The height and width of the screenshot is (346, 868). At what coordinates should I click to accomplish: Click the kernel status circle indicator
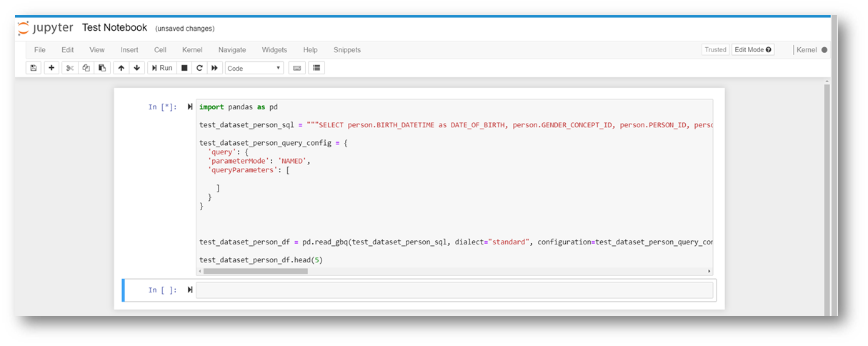pos(824,50)
